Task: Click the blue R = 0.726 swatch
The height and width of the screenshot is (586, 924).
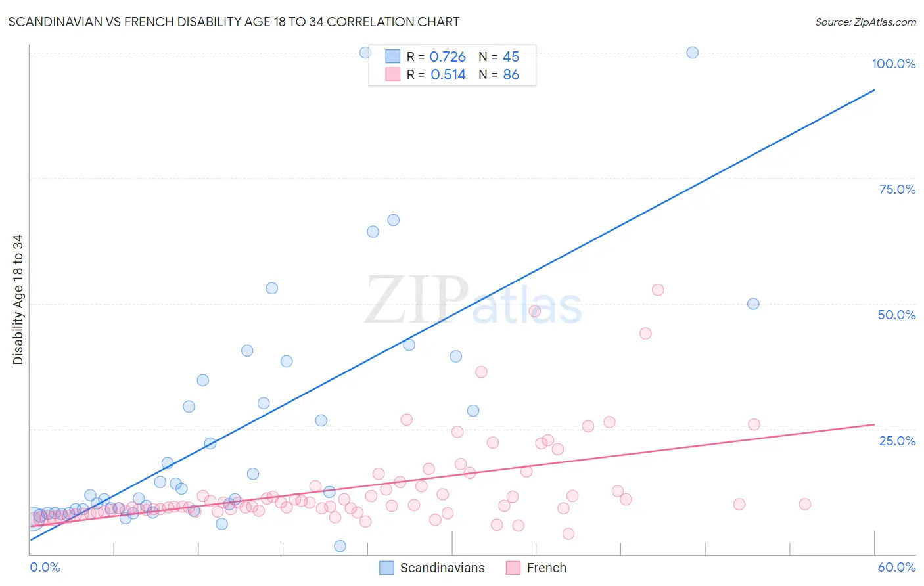Action: [392, 56]
